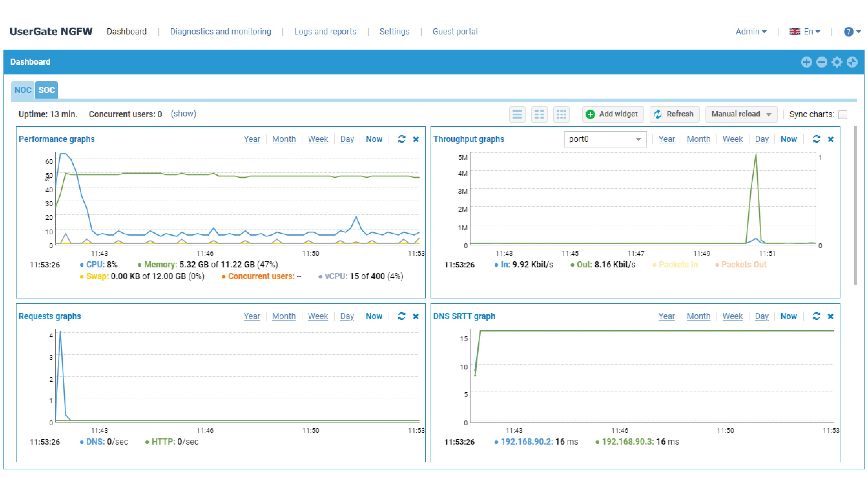The width and height of the screenshot is (868, 488).
Task: Enable the Sync charts checkbox
Action: click(843, 115)
